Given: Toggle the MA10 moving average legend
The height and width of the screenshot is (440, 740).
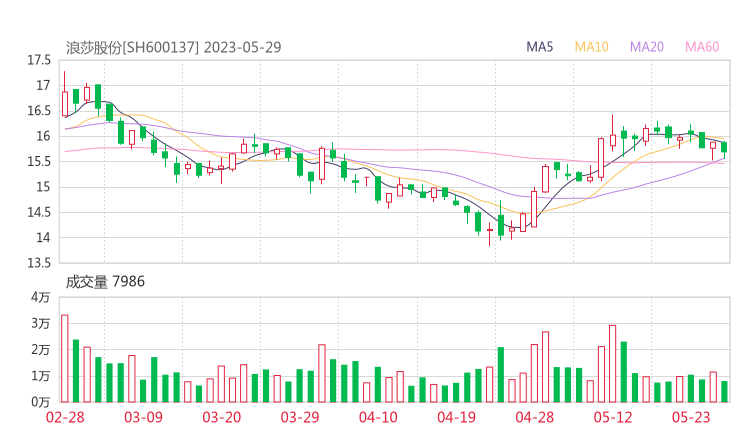Looking at the screenshot, I should point(591,47).
